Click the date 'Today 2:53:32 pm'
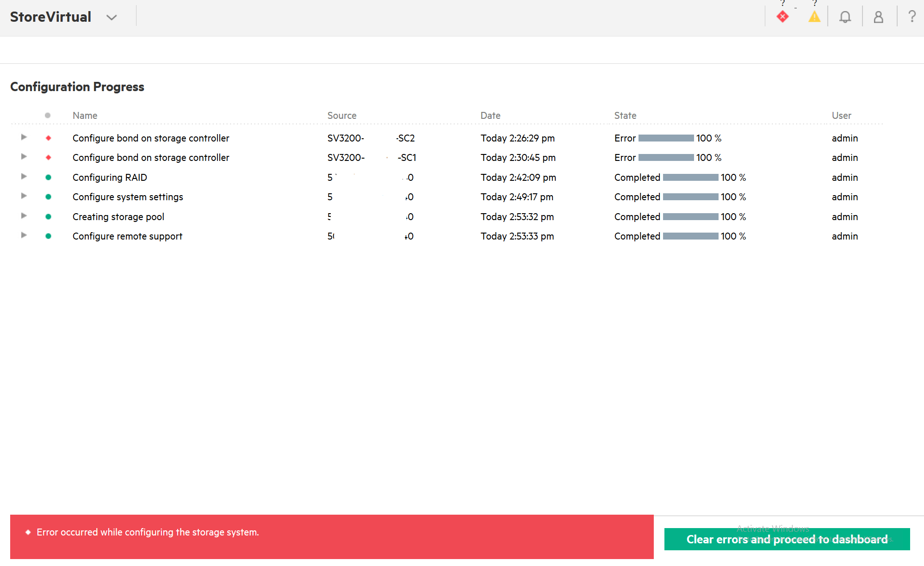Screen dimensions: 924x566 coord(517,217)
